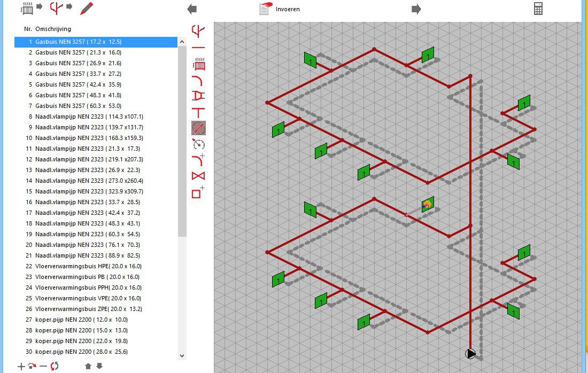The image size is (588, 373).
Task: Move the selected item down
Action: [x=99, y=366]
